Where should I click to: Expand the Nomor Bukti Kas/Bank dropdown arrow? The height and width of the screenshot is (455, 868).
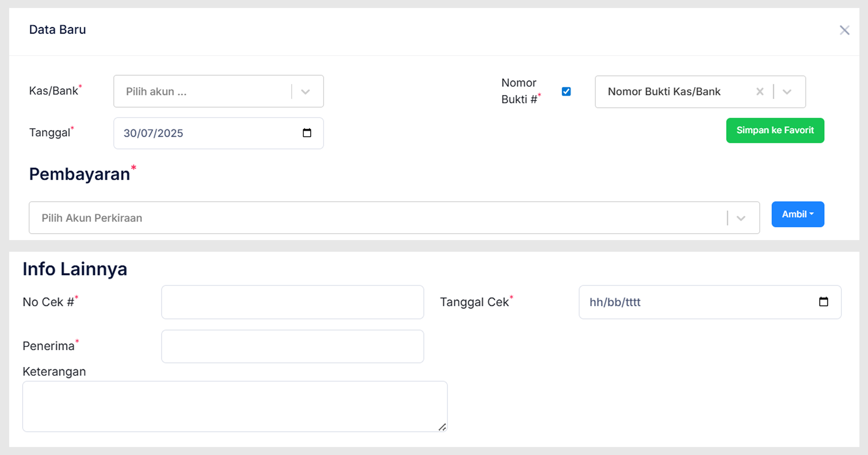[787, 92]
